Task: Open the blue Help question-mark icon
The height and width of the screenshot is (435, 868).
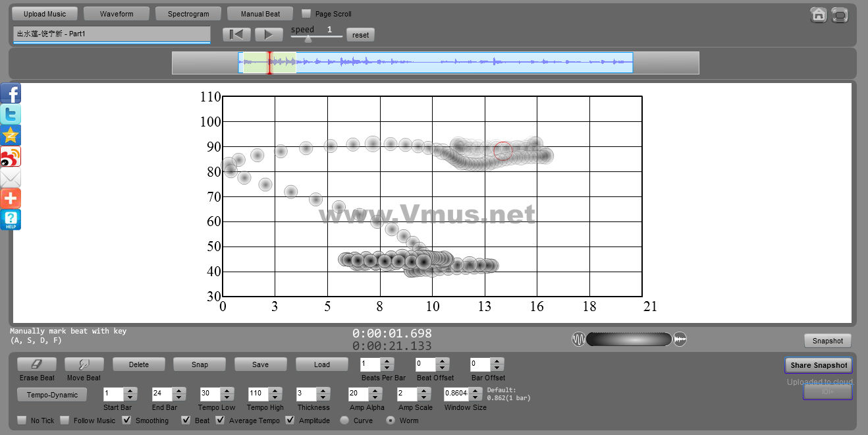Action: coord(11,220)
